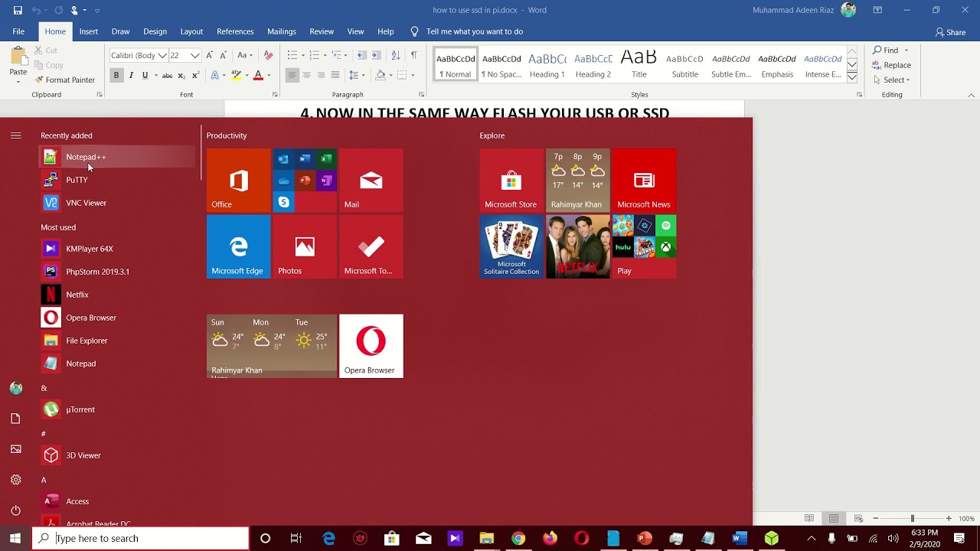Open PhpStorm 2019.3.1

point(116,272)
